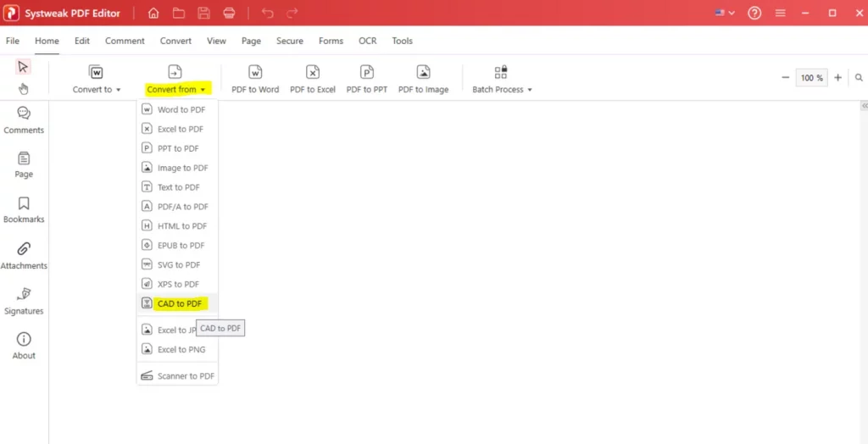The width and height of the screenshot is (868, 444).
Task: Open the Attachments sidebar panel
Action: 24,256
